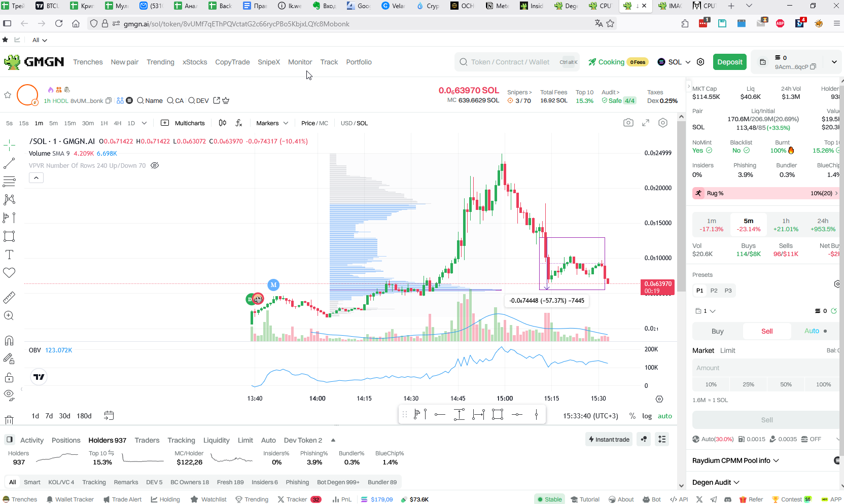Select the trend line drawing tool
The image size is (844, 504).
pos(9,163)
